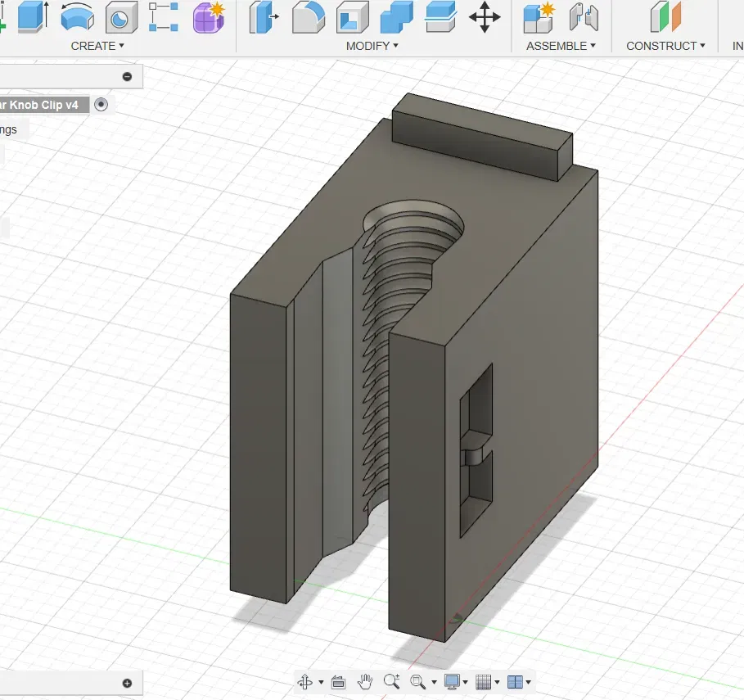The image size is (744, 700).
Task: Select the Hole tool icon
Action: click(x=121, y=17)
